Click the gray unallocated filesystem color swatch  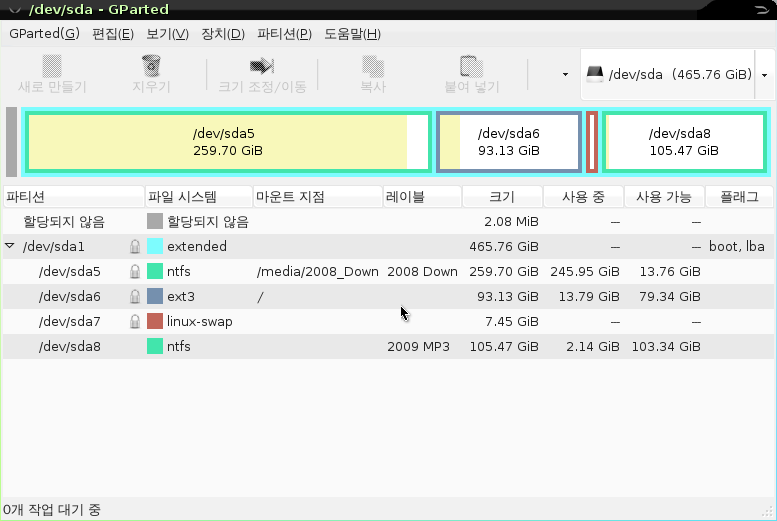155,221
